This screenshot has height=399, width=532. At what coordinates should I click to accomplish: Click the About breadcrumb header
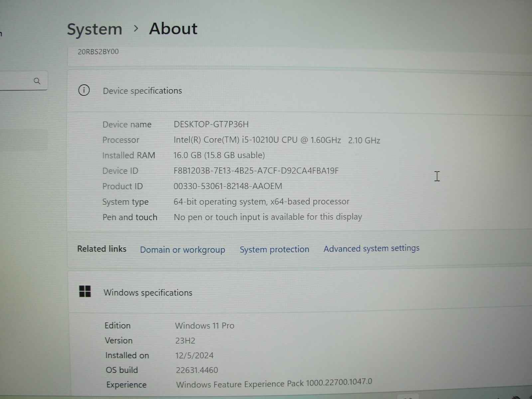tap(173, 29)
